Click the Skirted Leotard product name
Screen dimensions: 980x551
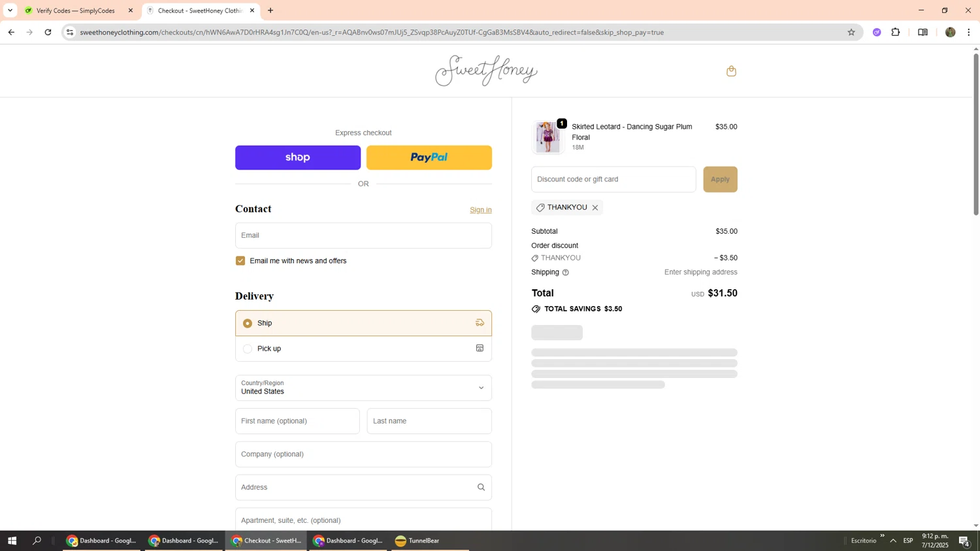632,132
